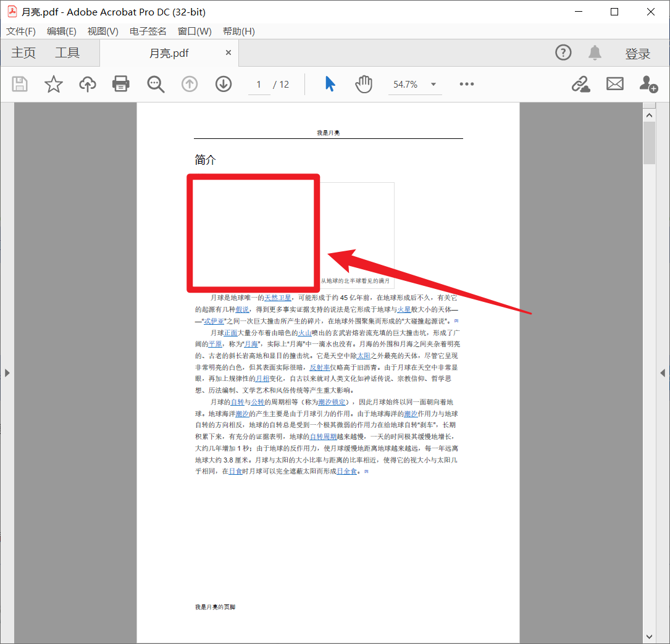Image resolution: width=670 pixels, height=644 pixels.
Task: Click the cloud upload icon
Action: tap(88, 84)
